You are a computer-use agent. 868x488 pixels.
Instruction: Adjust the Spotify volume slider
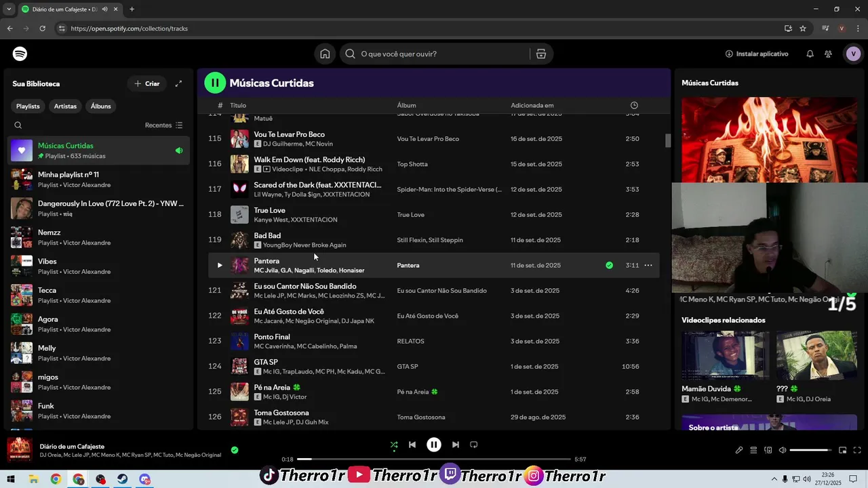(810, 450)
